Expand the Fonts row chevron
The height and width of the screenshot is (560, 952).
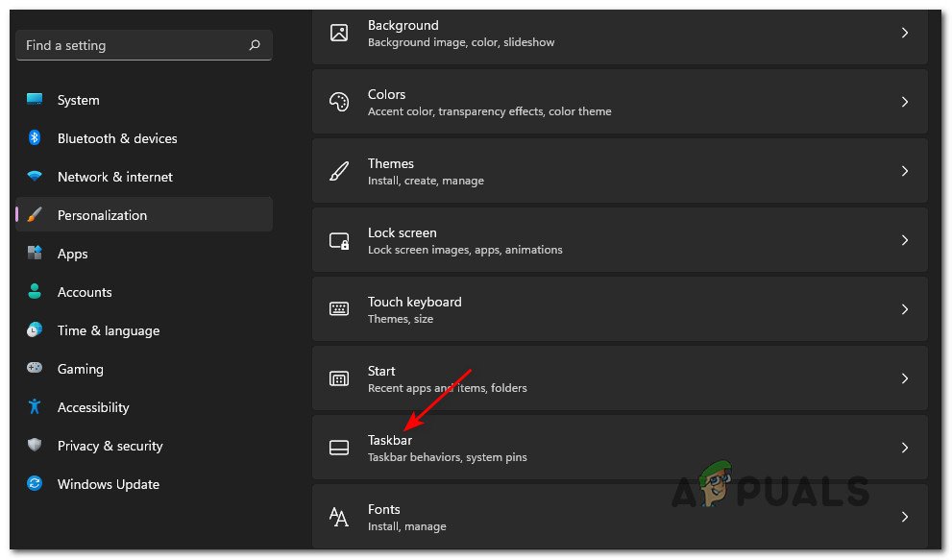[904, 517]
